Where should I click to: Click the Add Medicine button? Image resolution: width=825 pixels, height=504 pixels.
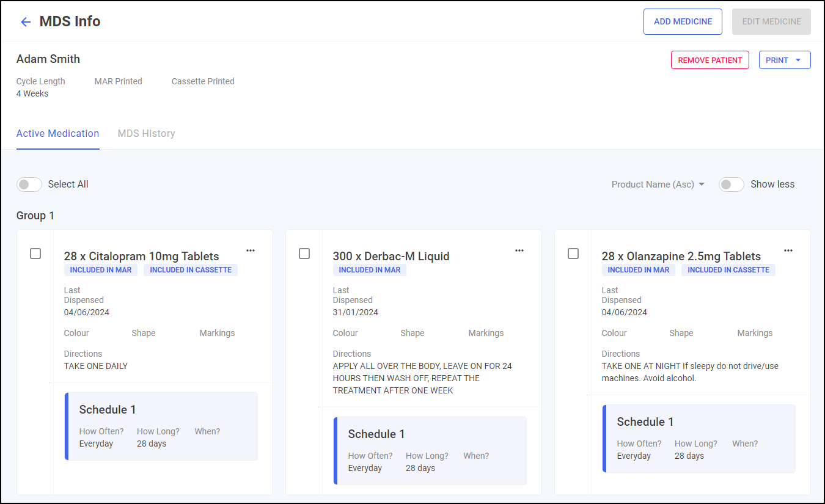tap(683, 22)
